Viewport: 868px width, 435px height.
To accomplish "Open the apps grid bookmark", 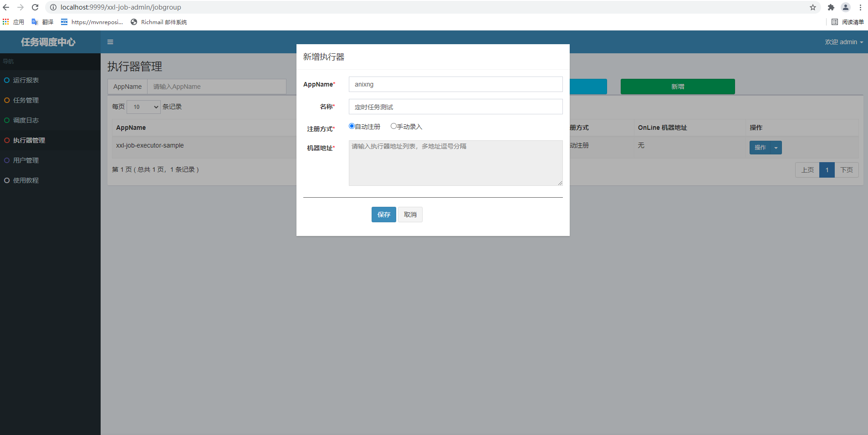I will [13, 22].
